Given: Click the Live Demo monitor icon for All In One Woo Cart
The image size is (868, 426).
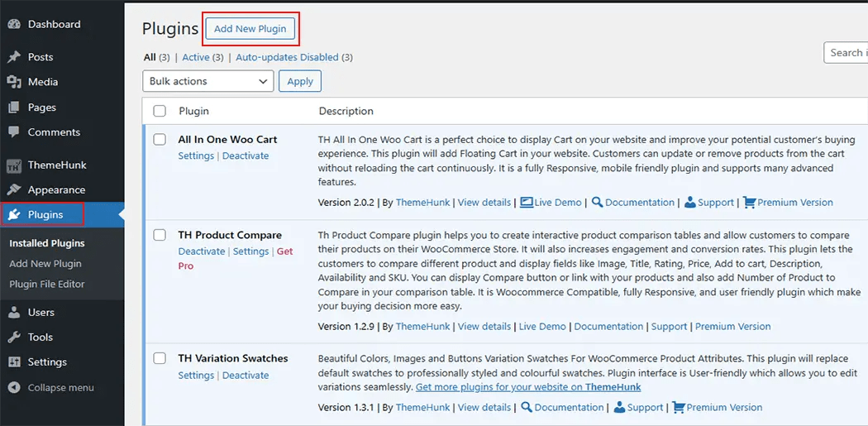Looking at the screenshot, I should [x=527, y=202].
